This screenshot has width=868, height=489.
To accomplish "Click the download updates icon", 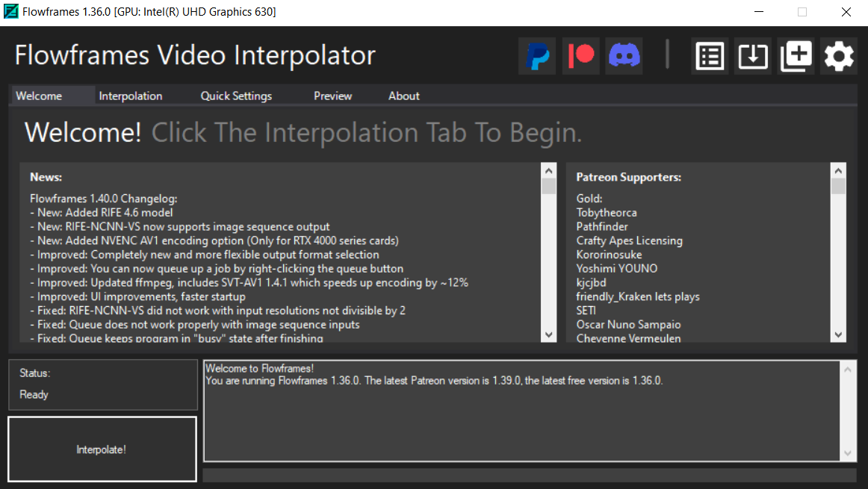I will click(753, 56).
